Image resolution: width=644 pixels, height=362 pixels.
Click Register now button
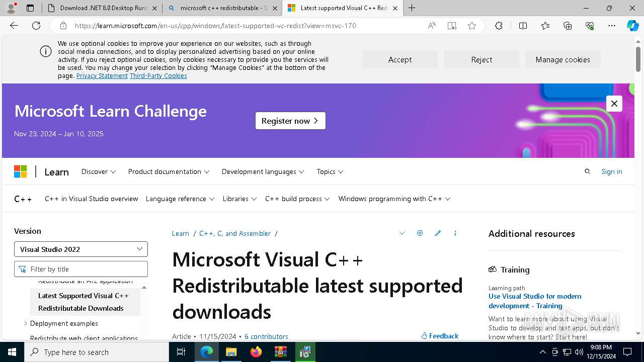click(290, 121)
